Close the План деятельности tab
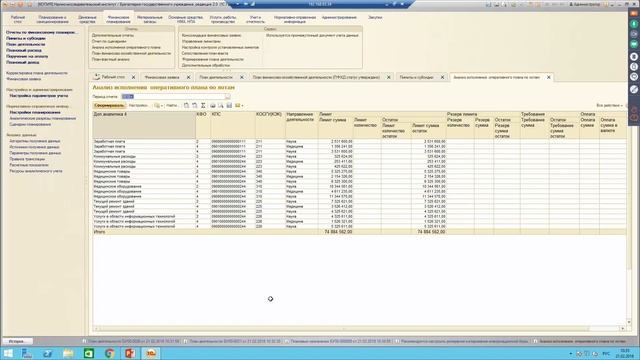 pos(242,77)
